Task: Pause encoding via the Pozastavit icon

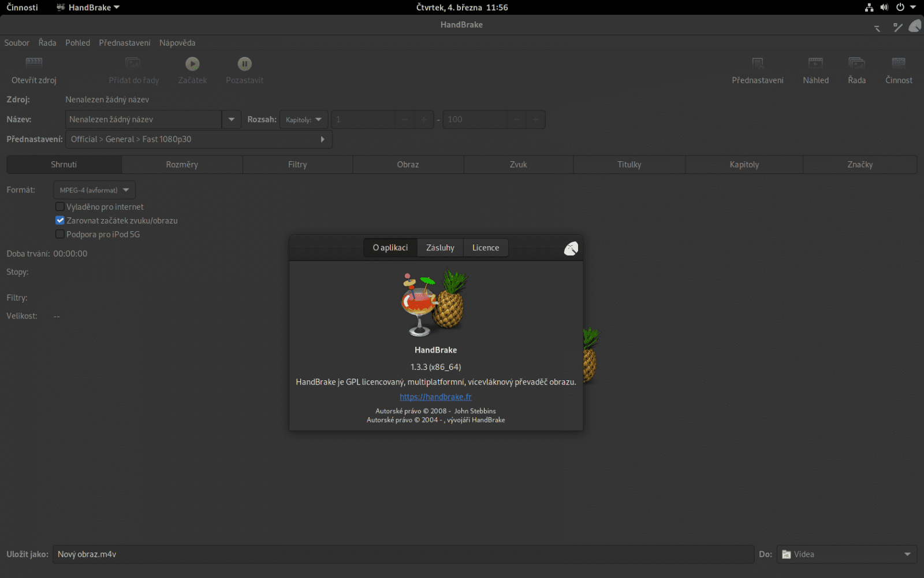Action: click(244, 69)
